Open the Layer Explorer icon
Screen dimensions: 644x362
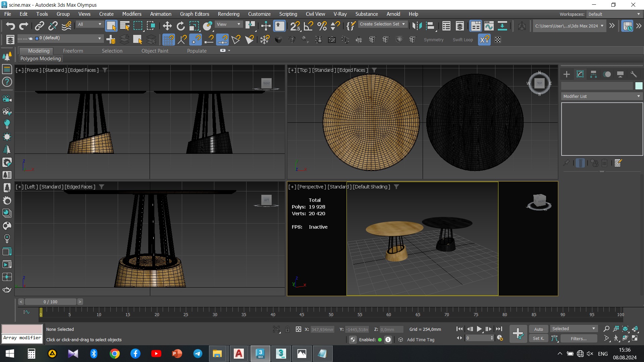[x=460, y=26]
